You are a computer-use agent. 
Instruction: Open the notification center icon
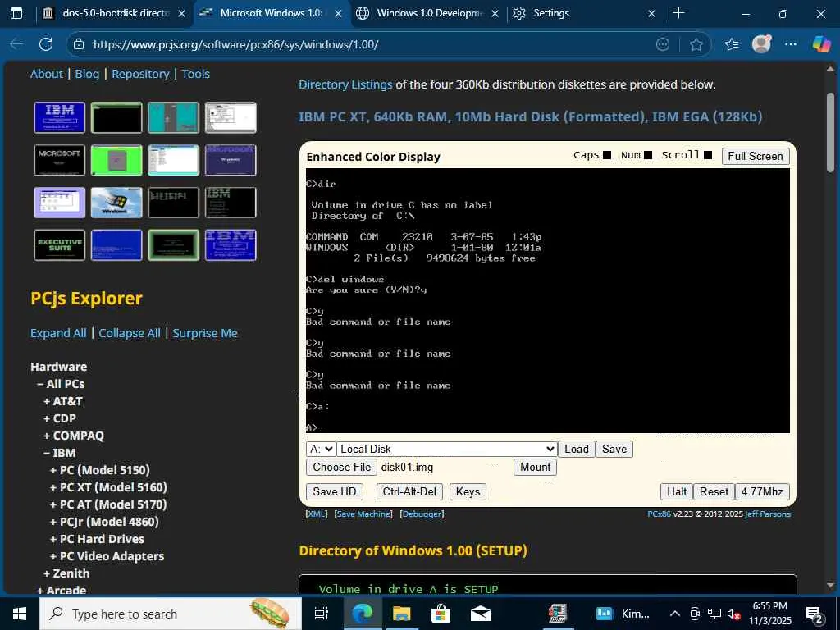coord(815,614)
